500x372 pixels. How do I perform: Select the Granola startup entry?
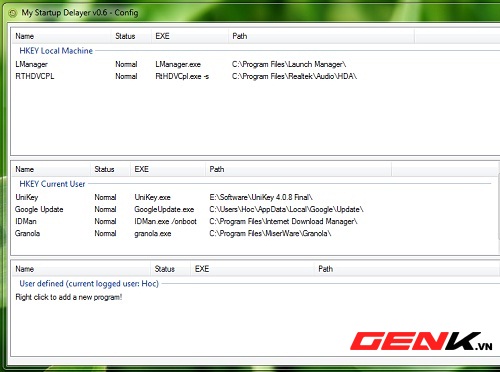pyautogui.click(x=27, y=233)
